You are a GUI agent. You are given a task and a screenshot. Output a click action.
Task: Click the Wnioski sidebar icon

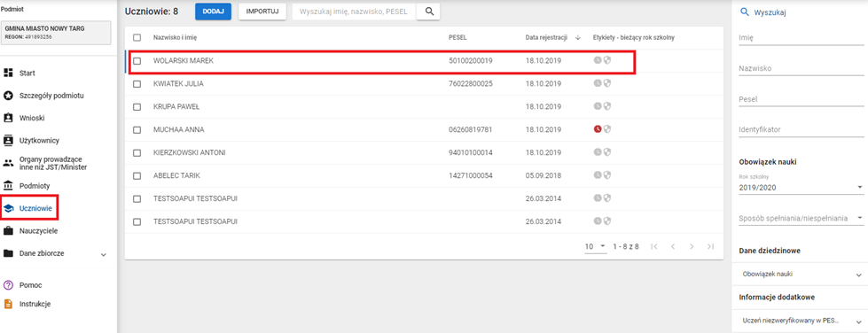8,118
